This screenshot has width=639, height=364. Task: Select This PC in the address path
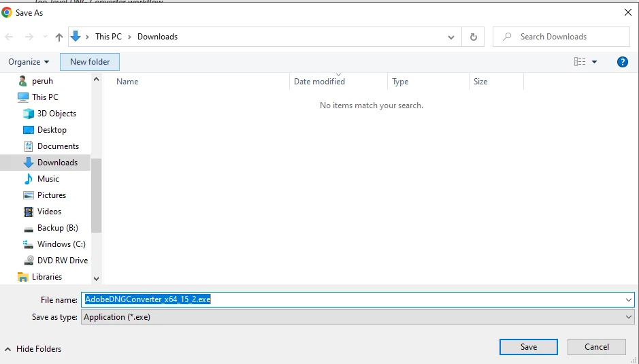pos(108,37)
